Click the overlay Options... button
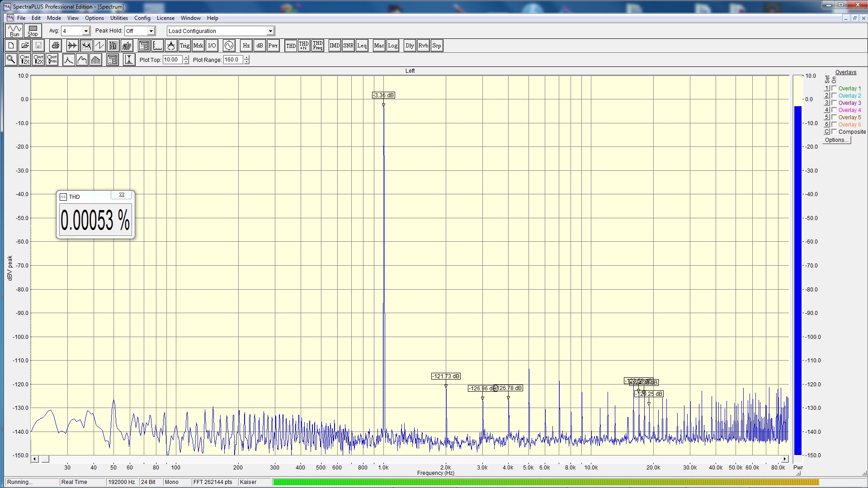Screen dimensions: 868x488 pyautogui.click(x=836, y=140)
